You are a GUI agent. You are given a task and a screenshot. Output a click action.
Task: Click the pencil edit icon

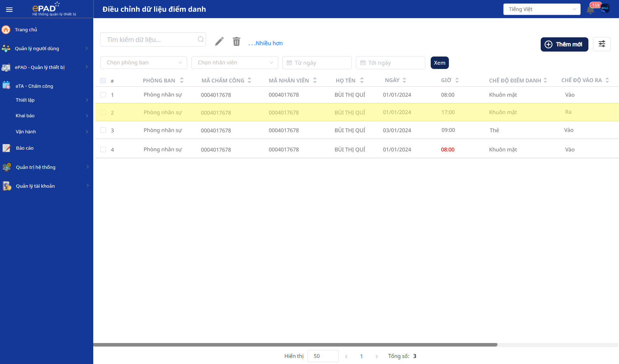[219, 41]
